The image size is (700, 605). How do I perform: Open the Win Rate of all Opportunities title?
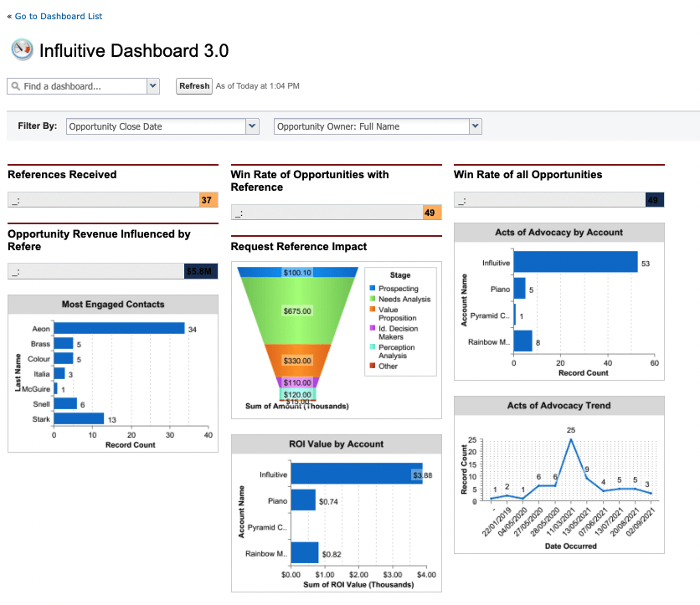pos(528,174)
